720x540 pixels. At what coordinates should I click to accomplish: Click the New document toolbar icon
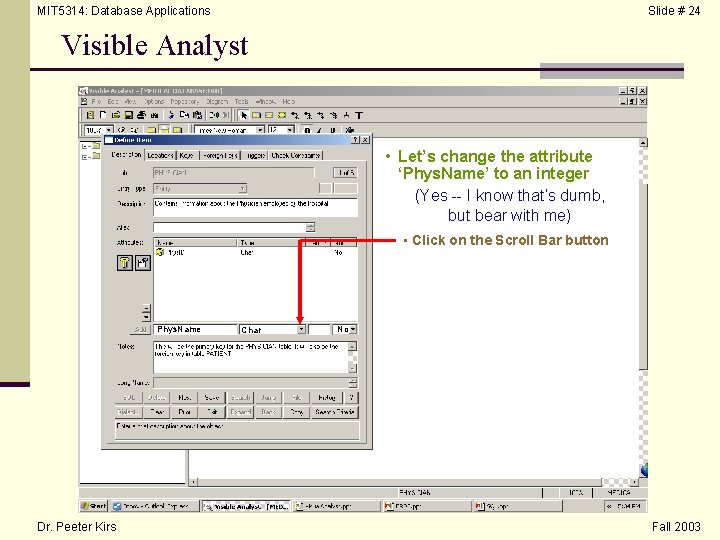[103, 115]
